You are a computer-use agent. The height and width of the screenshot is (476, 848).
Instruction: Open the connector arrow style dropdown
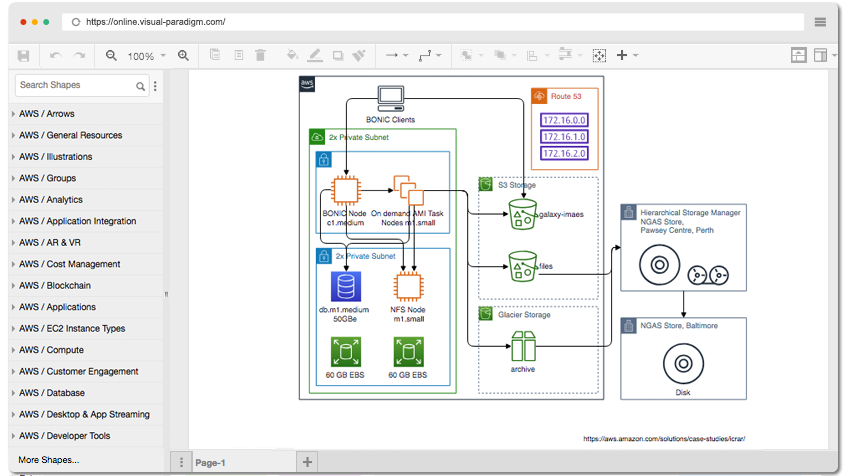pos(396,55)
